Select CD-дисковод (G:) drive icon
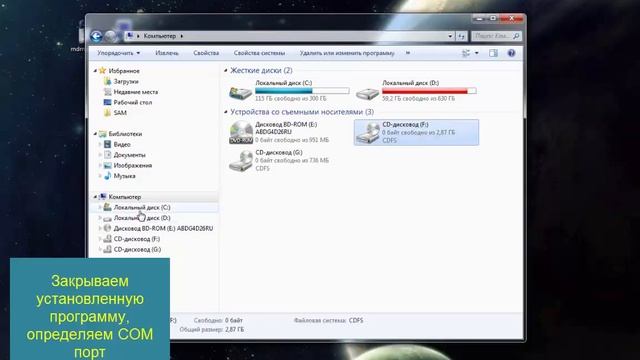 241,161
